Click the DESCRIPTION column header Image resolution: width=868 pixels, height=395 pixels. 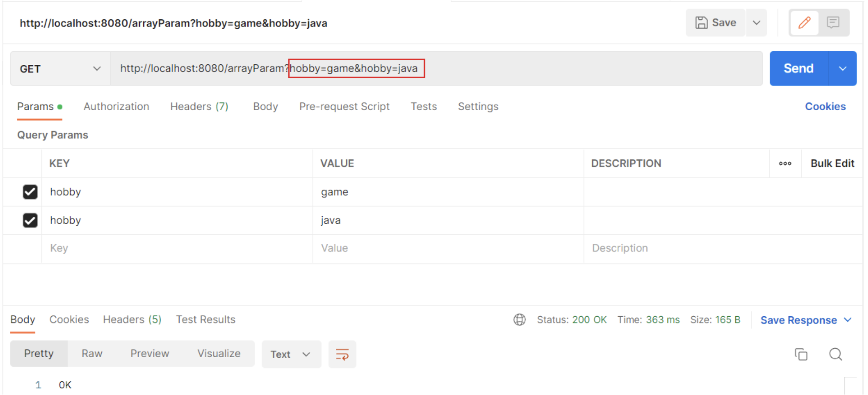point(626,163)
